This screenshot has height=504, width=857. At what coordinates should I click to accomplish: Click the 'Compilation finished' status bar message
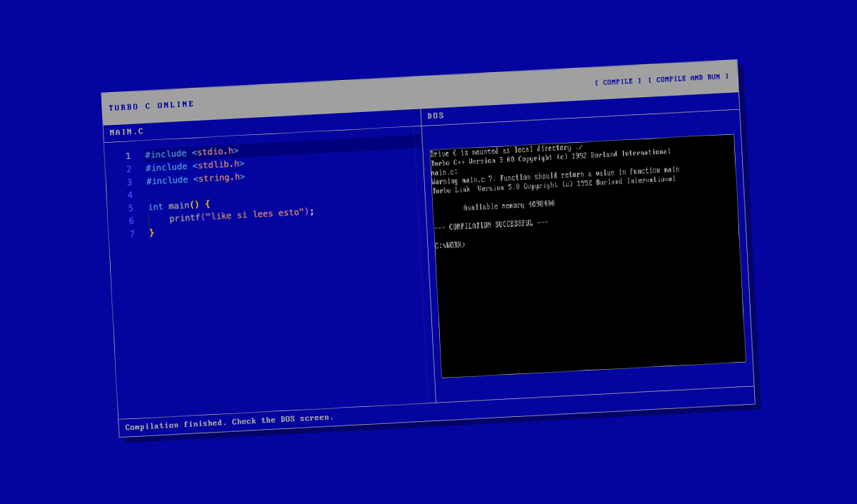coord(229,422)
